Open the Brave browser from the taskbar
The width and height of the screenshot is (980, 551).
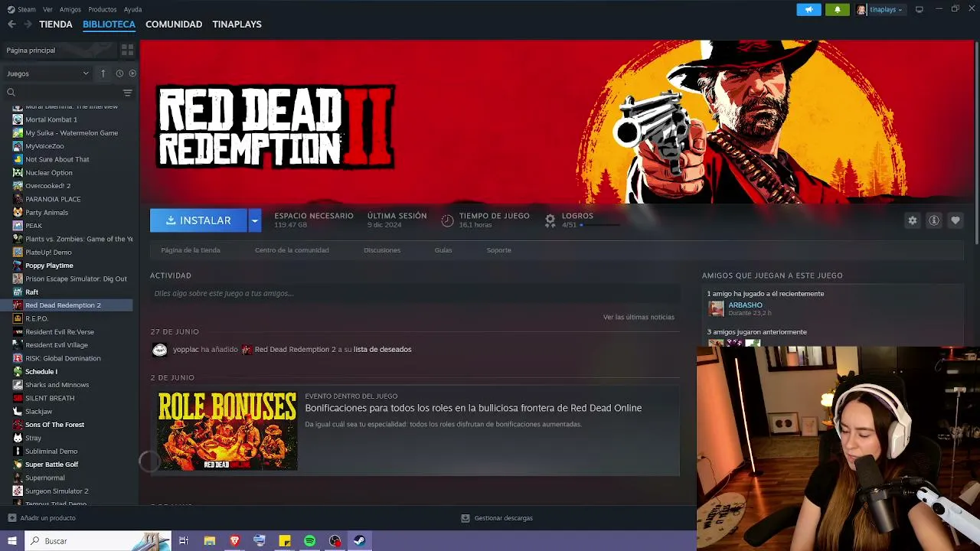pos(234,541)
